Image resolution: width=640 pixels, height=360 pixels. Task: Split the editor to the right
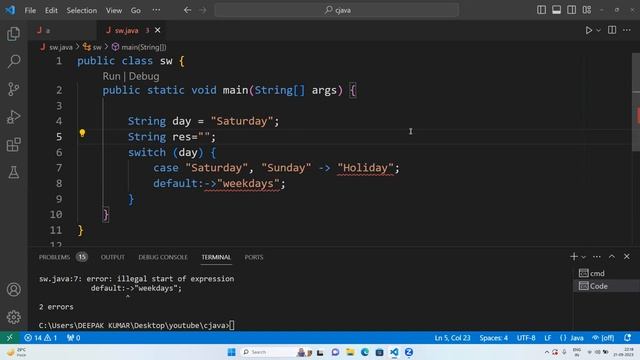[612, 30]
